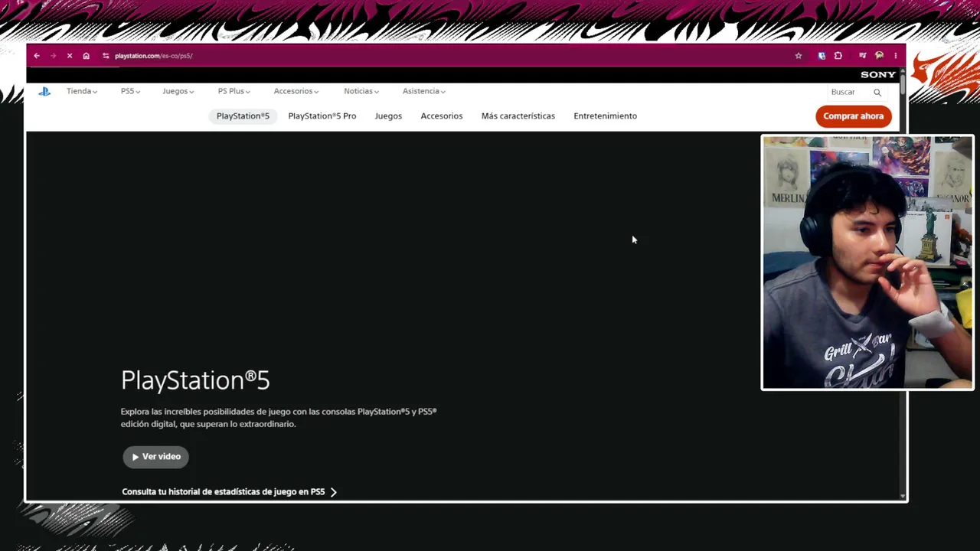Screen dimensions: 980x551
Task: Switch to the PlayStation®5 Pro tab
Action: (x=322, y=116)
